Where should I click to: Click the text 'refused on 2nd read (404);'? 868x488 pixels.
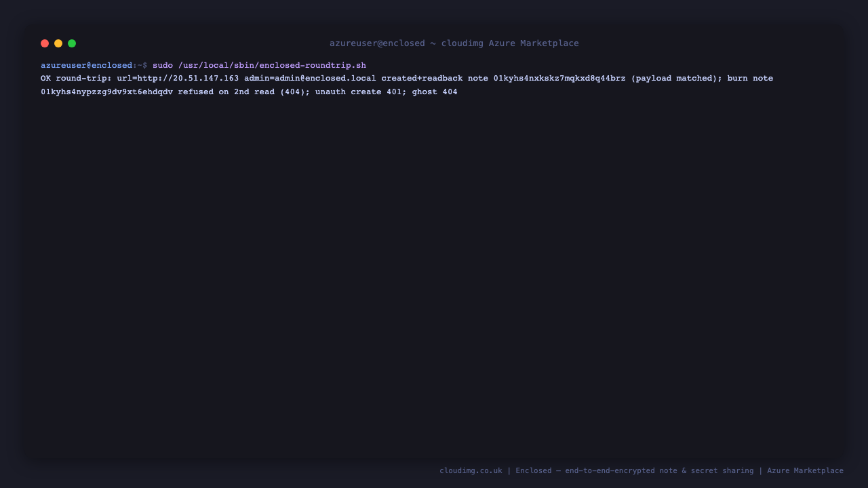(244, 91)
